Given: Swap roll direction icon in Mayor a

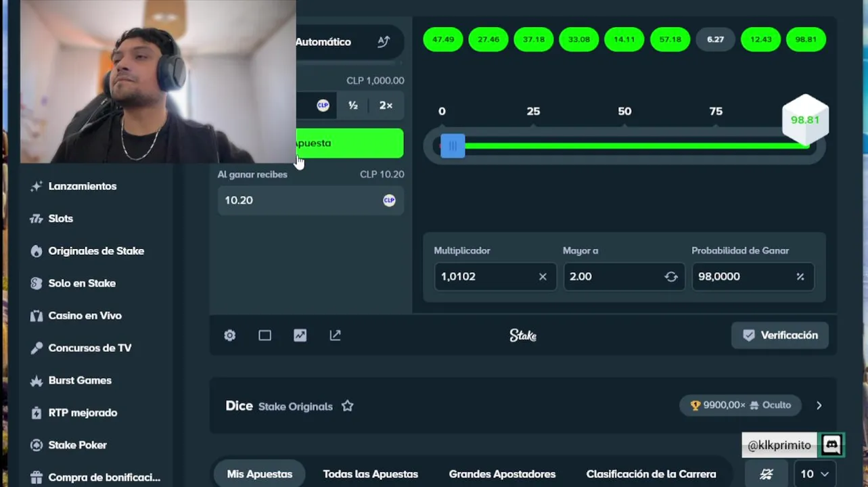Looking at the screenshot, I should coord(671,277).
